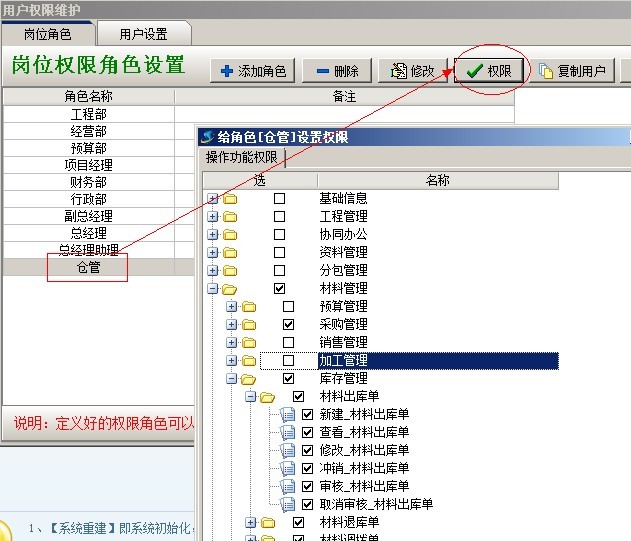
Task: Switch to the 用户设置 tab
Action: (x=143, y=34)
